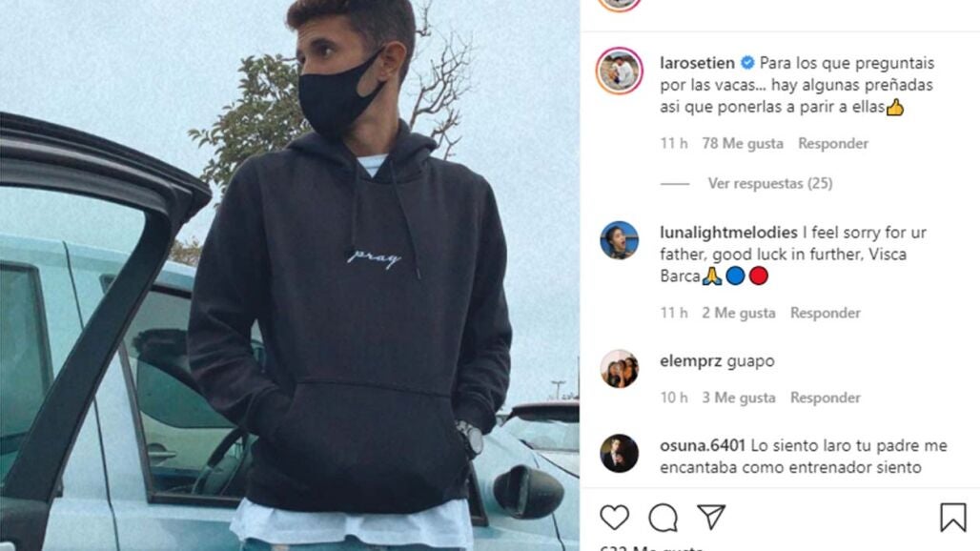
Task: Open the comment speech bubble icon
Action: click(664, 518)
